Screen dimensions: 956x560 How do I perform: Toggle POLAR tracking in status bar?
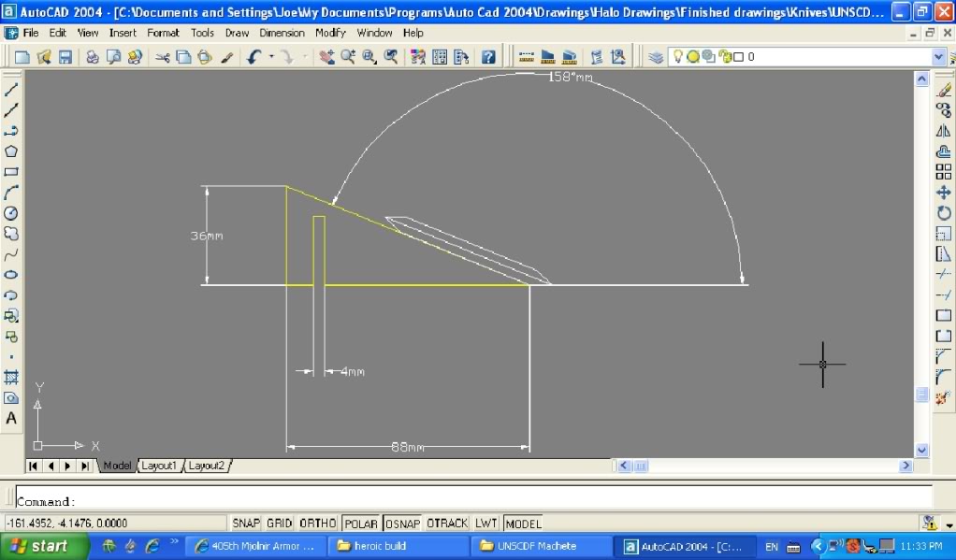[x=361, y=524]
